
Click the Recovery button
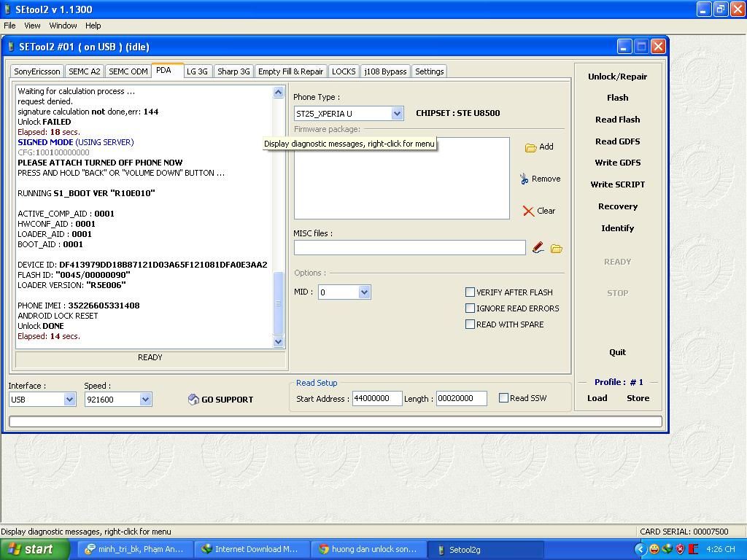coord(617,206)
